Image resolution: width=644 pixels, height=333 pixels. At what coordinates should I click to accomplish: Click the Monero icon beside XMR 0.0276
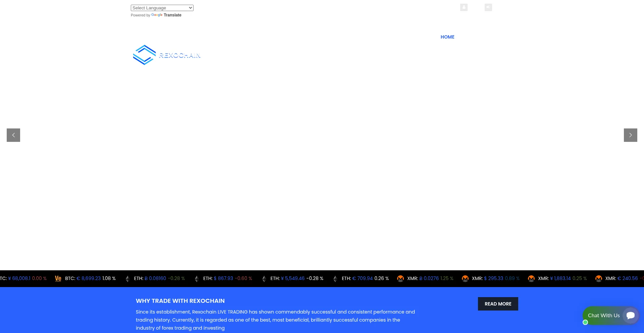click(400, 279)
